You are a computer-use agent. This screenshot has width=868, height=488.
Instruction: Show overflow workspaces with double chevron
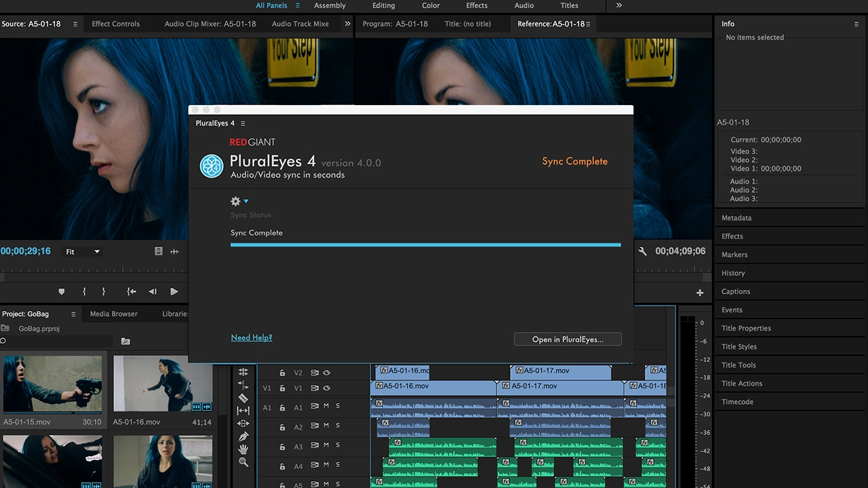(x=618, y=5)
